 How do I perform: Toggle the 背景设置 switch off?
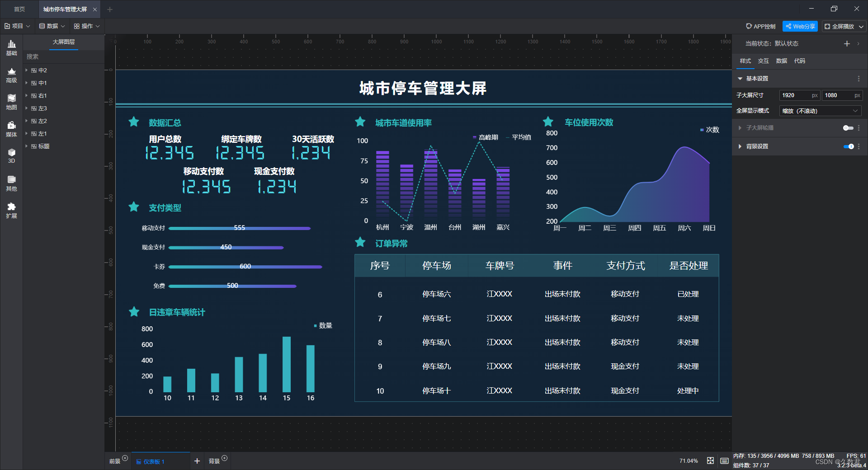click(x=849, y=146)
